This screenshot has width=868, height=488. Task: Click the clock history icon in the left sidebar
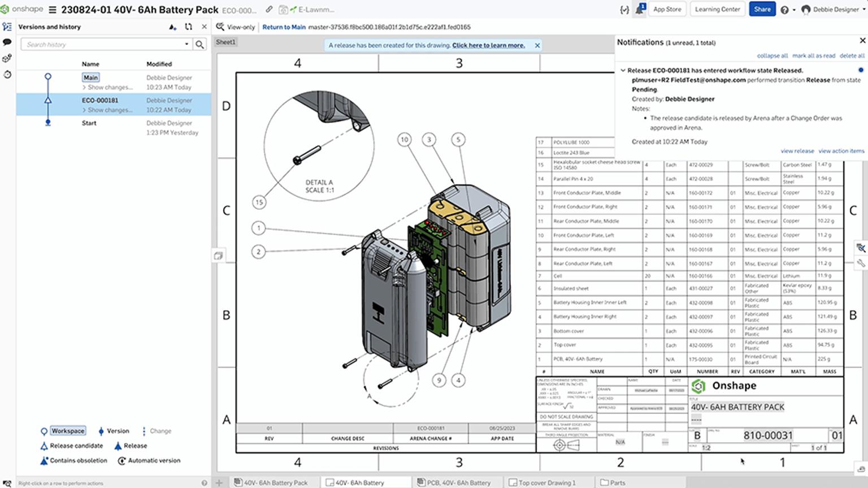coord(7,74)
